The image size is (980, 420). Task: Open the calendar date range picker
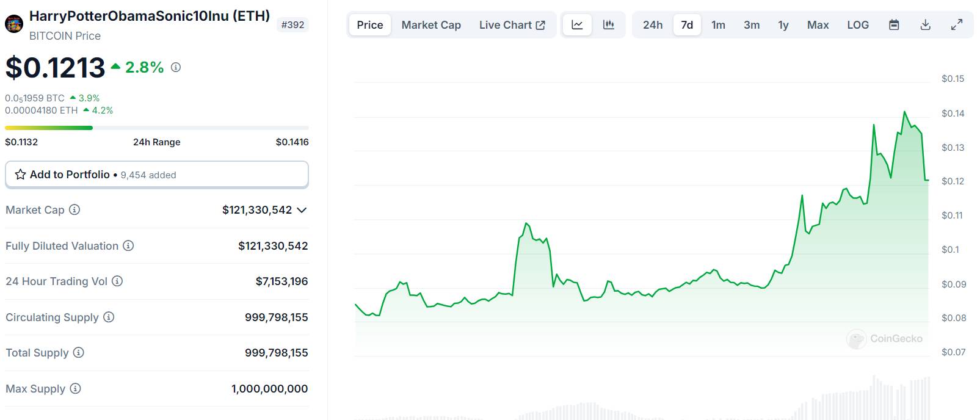pyautogui.click(x=894, y=25)
